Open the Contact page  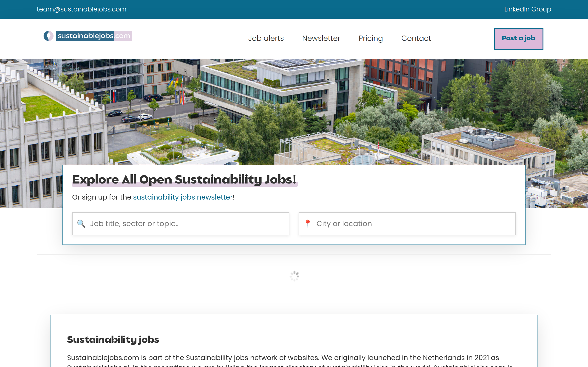click(416, 38)
